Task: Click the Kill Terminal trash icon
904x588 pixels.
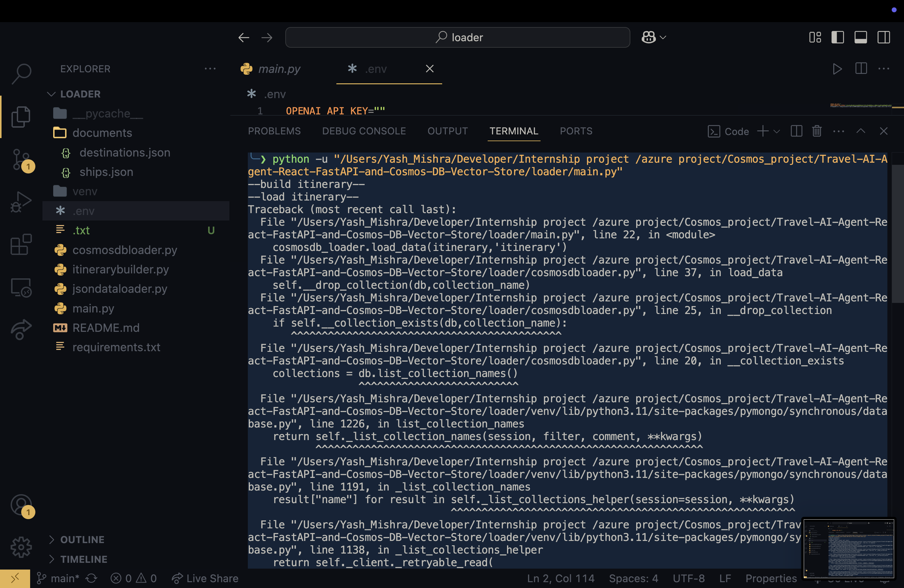Action: 817,131
